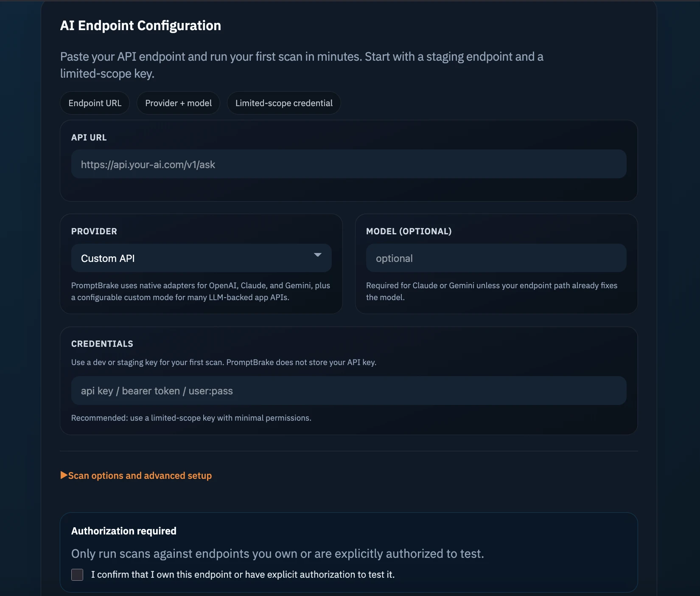This screenshot has height=596, width=700.
Task: Click the Limited-scope credential chip
Action: pos(284,103)
